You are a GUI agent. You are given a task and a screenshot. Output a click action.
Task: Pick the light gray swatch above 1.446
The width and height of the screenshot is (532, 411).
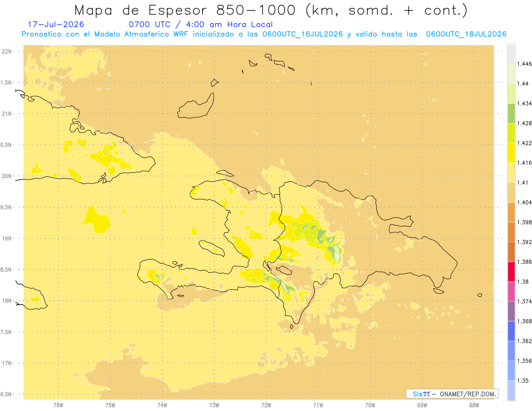pyautogui.click(x=511, y=54)
